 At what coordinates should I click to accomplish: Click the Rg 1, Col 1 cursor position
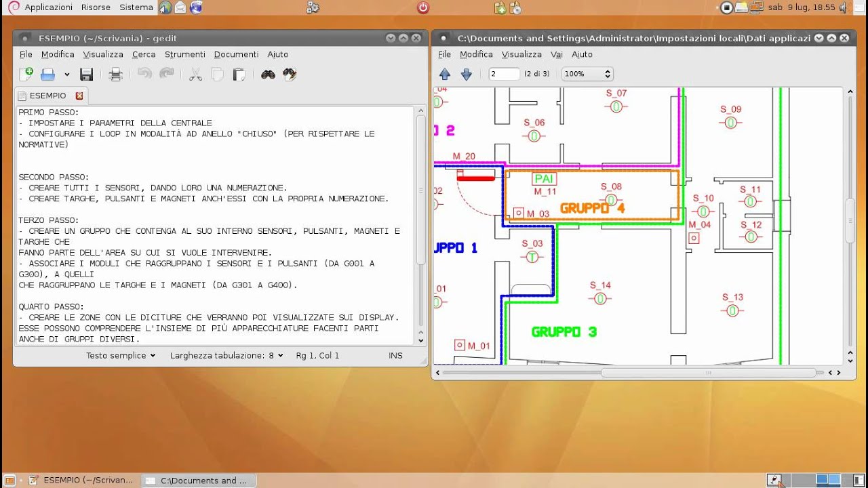point(317,355)
